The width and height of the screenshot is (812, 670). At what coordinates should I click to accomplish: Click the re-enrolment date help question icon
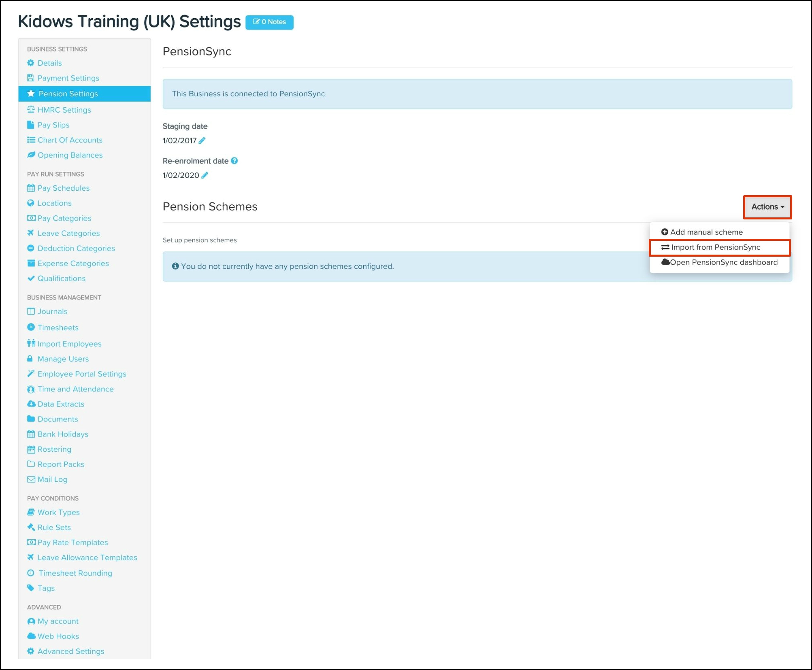tap(234, 161)
